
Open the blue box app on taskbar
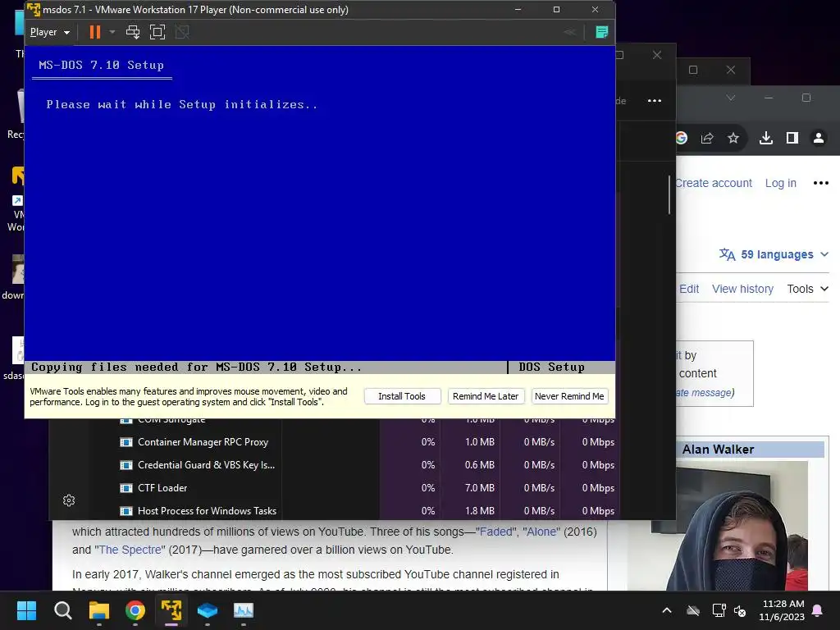pos(208,610)
